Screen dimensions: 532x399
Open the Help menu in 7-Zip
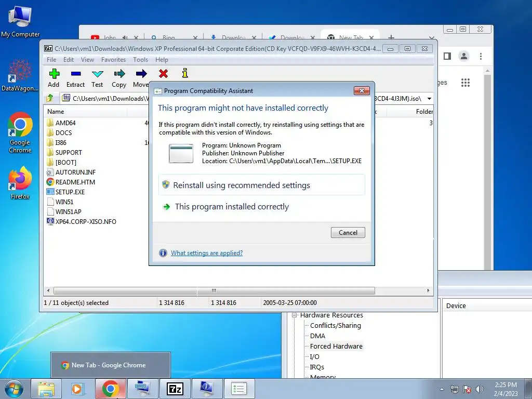[162, 60]
